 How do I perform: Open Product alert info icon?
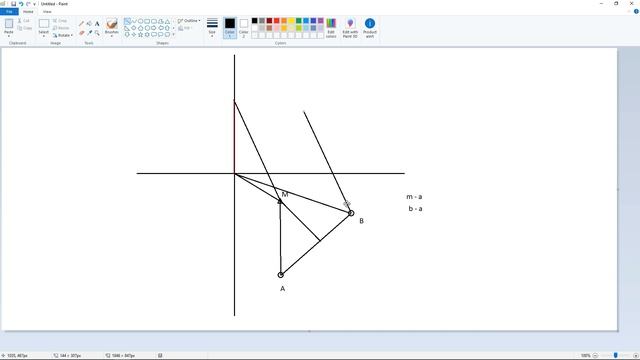pos(370,28)
